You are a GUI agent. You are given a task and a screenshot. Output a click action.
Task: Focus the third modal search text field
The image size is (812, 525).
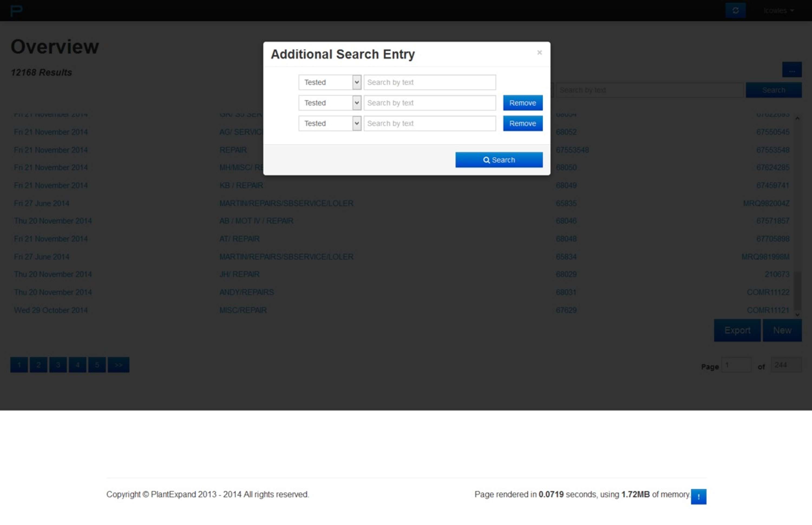coord(430,123)
